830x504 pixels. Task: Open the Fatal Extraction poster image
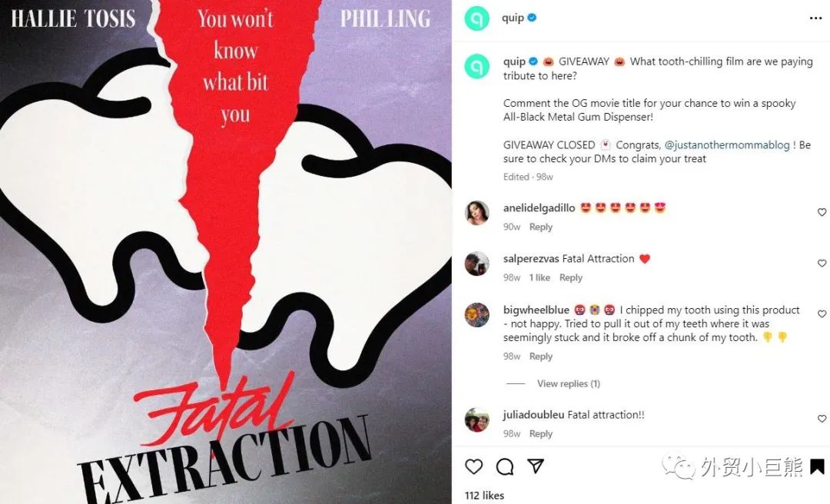[x=225, y=252]
